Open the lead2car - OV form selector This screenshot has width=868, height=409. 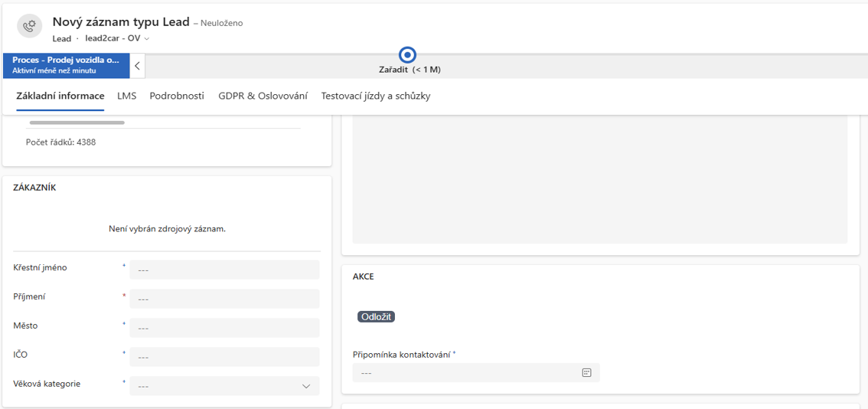pyautogui.click(x=117, y=38)
